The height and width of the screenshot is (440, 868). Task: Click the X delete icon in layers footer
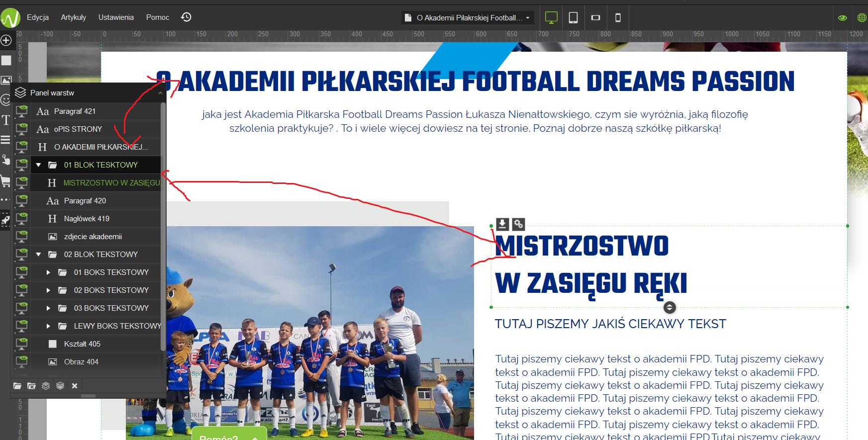click(x=75, y=386)
